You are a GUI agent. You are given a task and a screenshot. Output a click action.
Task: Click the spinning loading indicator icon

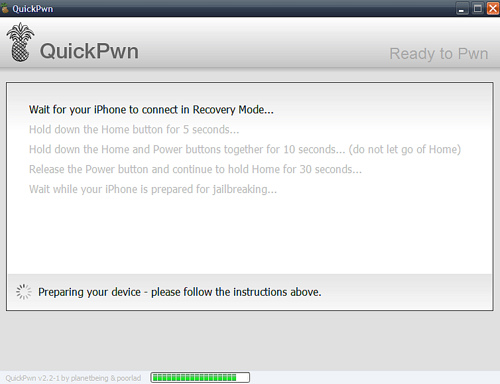click(x=24, y=292)
